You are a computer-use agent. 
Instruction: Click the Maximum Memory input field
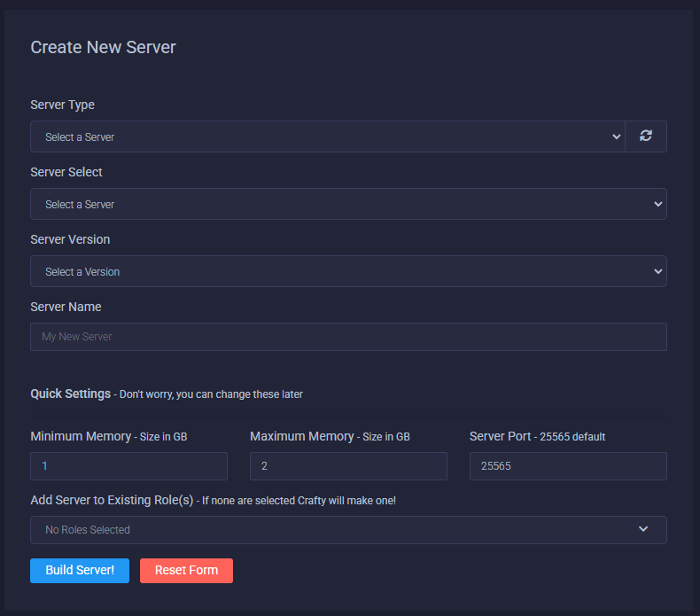coord(348,466)
